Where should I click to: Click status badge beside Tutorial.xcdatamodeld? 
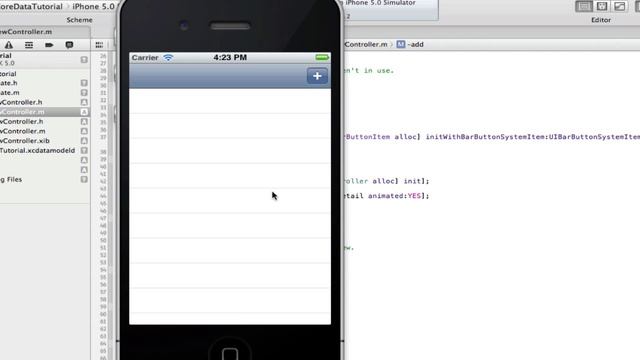click(84, 151)
